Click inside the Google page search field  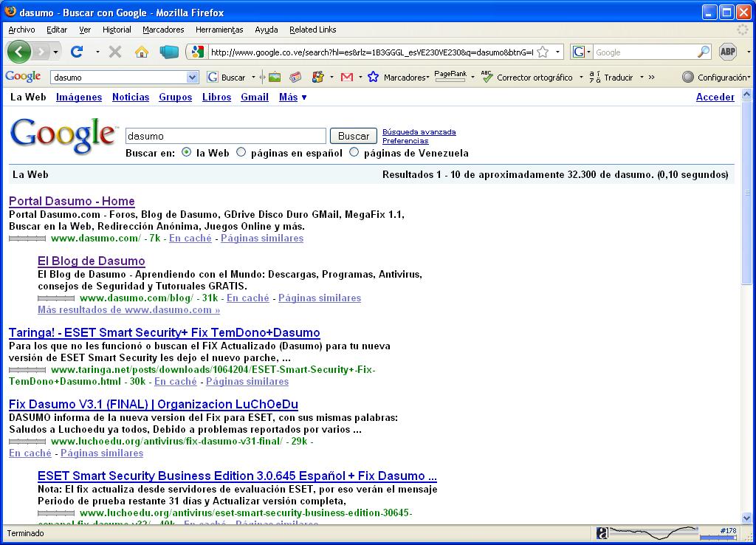pyautogui.click(x=225, y=136)
